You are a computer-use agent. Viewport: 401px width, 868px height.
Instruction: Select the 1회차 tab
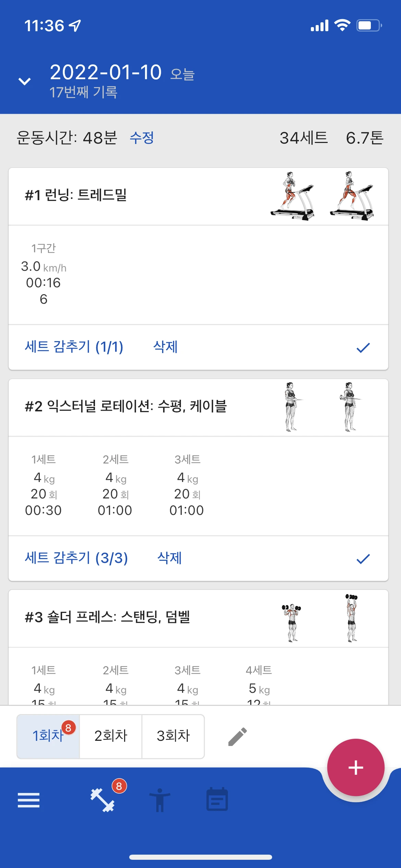pos(48,736)
